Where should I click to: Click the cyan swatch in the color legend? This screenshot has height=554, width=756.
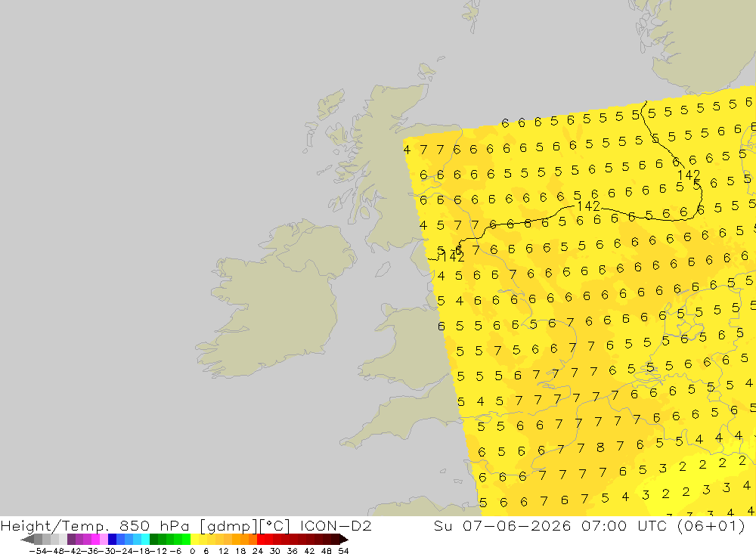click(145, 540)
